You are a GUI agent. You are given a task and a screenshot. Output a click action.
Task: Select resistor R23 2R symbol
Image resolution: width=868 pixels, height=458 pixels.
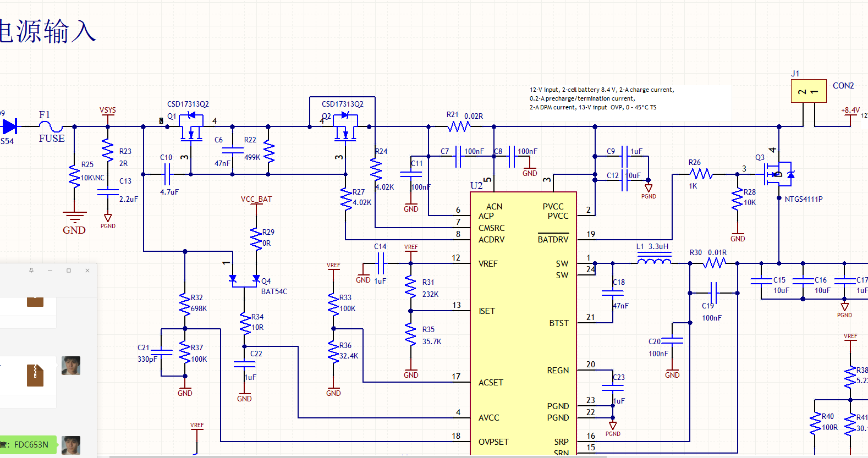[x=108, y=150]
